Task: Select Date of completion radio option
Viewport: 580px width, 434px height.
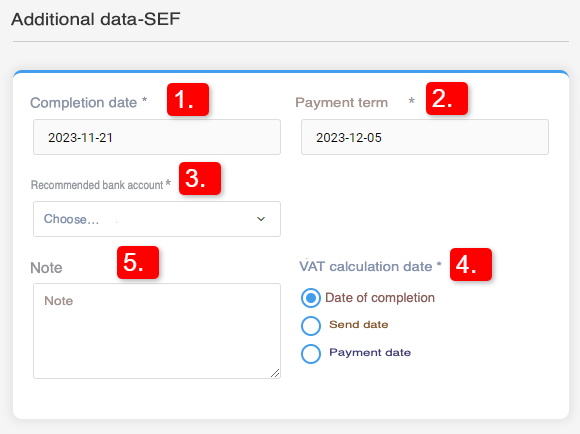Action: [311, 298]
